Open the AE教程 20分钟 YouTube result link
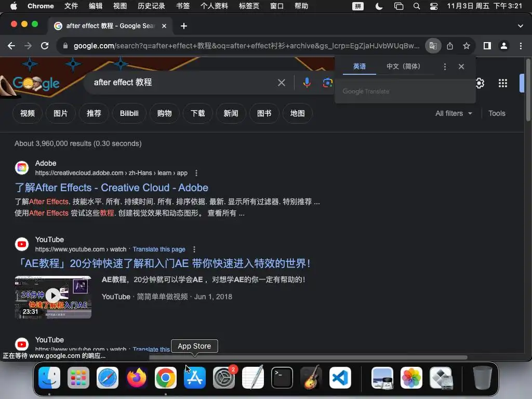 click(163, 263)
